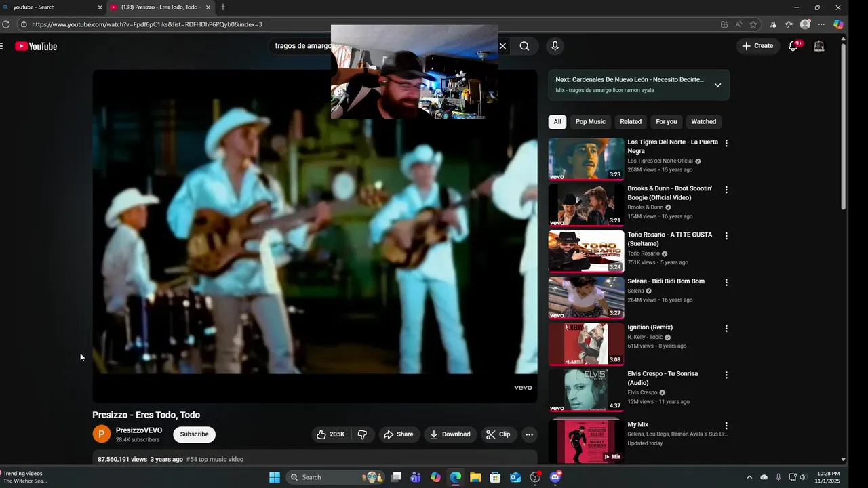
Task: Reload the page with refresh icon
Action: point(5,24)
